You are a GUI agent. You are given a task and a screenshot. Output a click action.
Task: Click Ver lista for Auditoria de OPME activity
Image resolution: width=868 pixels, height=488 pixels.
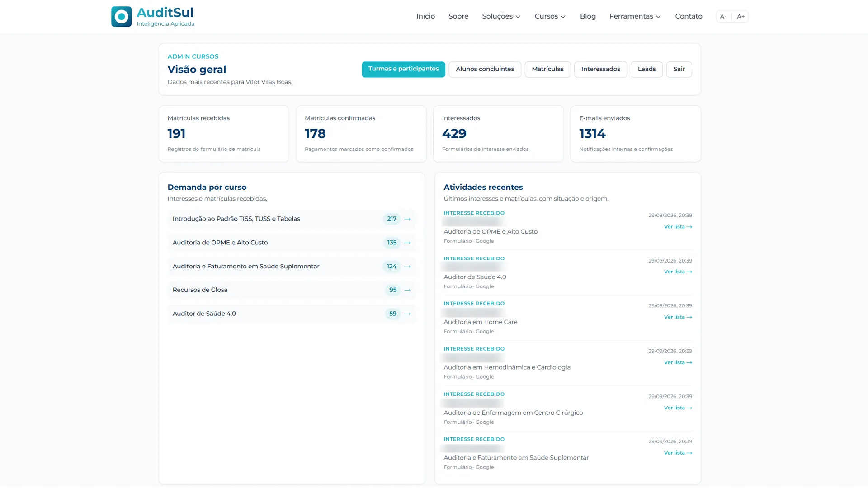point(678,227)
